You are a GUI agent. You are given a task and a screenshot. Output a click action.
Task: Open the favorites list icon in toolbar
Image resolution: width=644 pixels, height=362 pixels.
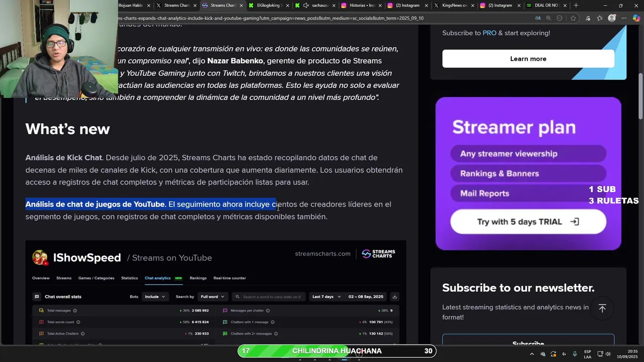(x=600, y=18)
